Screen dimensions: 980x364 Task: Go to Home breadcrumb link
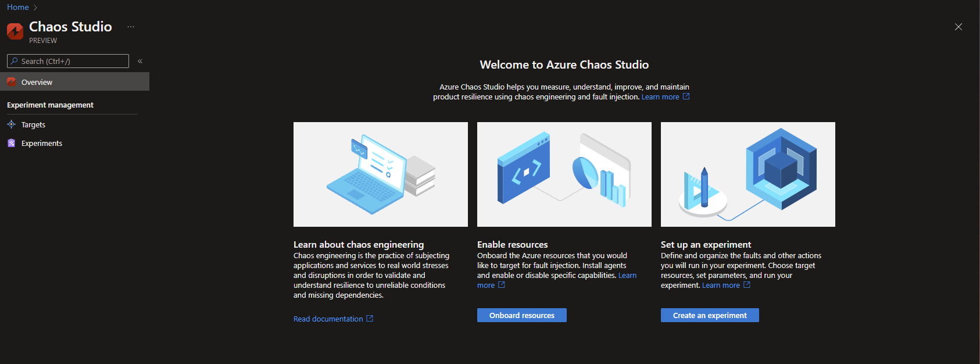coord(17,7)
